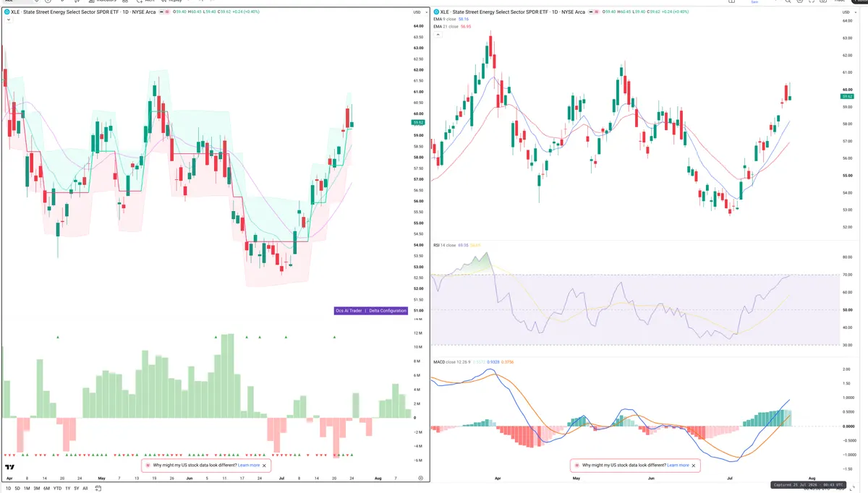Image resolution: width=868 pixels, height=493 pixels.
Task: Click market status icon beside right chart title
Action: click(x=590, y=12)
